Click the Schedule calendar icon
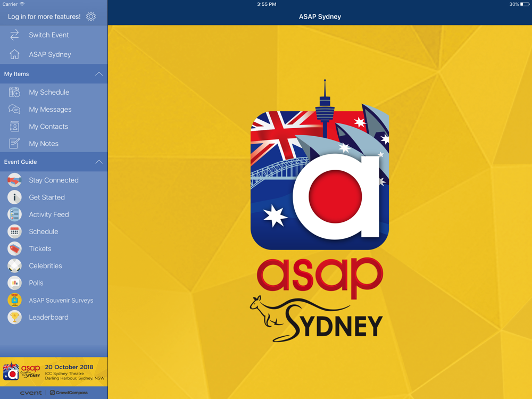Viewport: 532px width, 399px height. (x=14, y=231)
